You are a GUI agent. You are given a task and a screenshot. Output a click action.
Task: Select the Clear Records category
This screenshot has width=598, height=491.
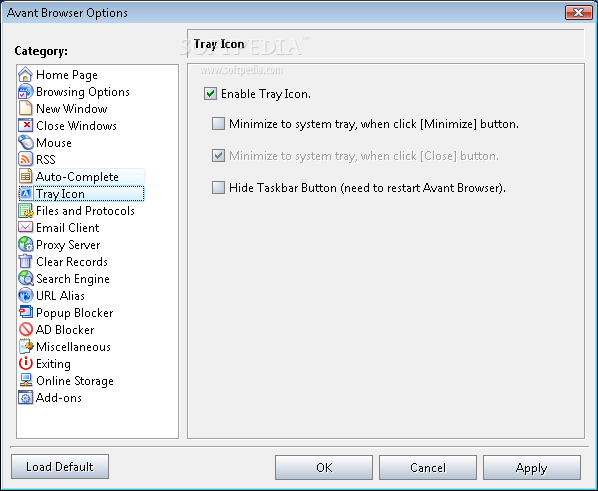[72, 262]
